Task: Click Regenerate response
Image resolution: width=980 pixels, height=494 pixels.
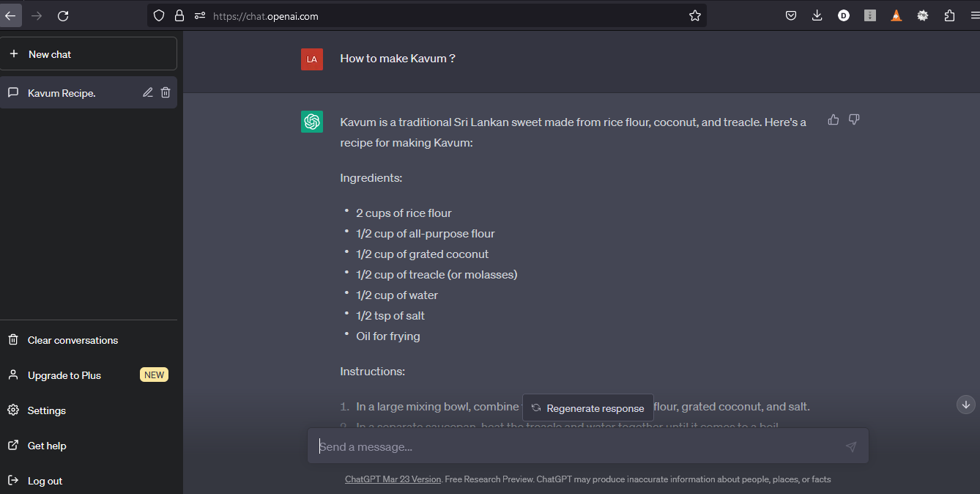Action: 588,408
